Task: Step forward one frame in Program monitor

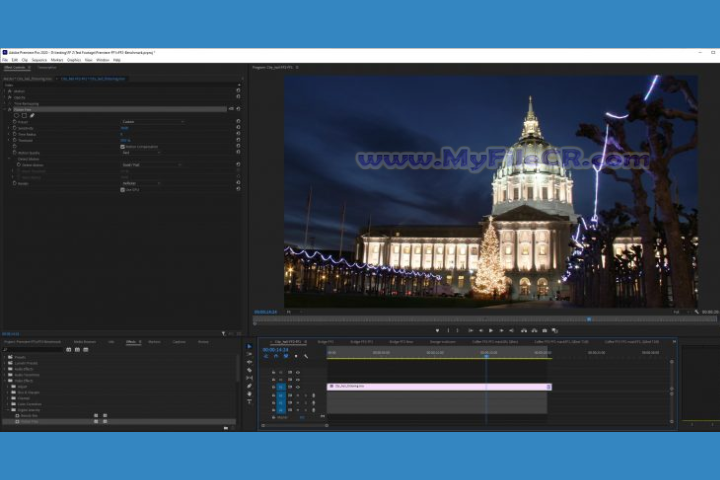Action: (501, 330)
